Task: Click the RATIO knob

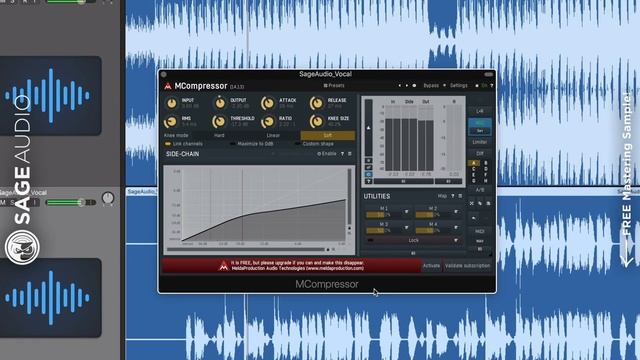Action: click(x=268, y=121)
